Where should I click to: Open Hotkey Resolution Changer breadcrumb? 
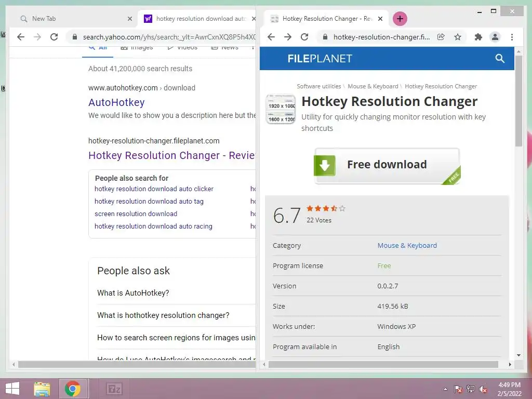pos(441,87)
